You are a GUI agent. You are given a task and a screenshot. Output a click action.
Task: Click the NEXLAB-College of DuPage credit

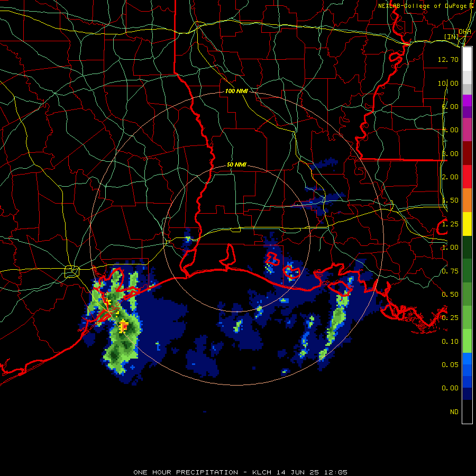coord(426,6)
